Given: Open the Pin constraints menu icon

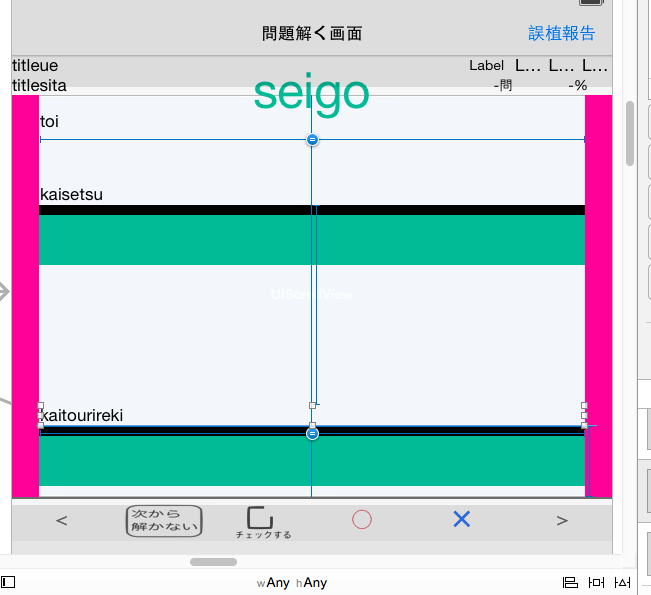Looking at the screenshot, I should pyautogui.click(x=596, y=583).
